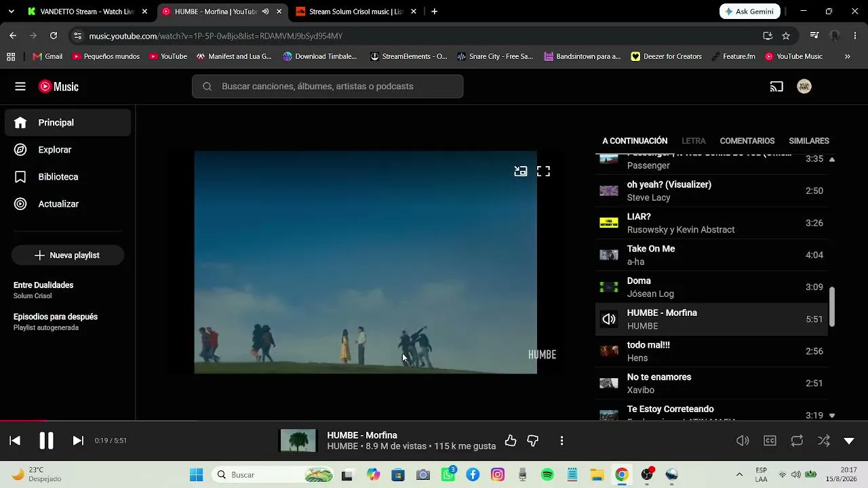Click the queue scrollbar up arrow

[x=832, y=159]
